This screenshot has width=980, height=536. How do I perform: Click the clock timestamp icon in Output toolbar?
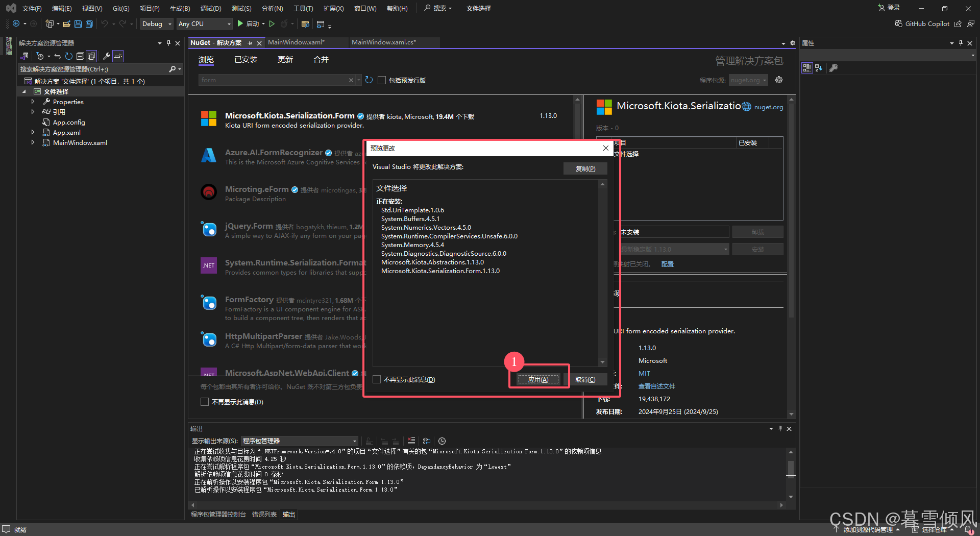(x=442, y=441)
